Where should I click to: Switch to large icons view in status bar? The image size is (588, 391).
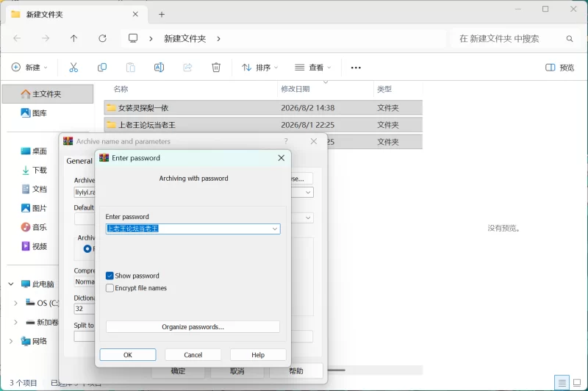click(x=577, y=383)
